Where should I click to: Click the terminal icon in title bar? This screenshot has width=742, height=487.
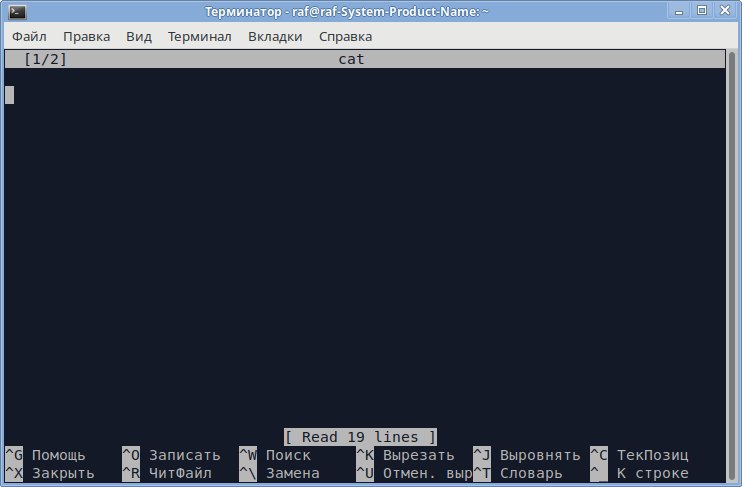coord(17,11)
